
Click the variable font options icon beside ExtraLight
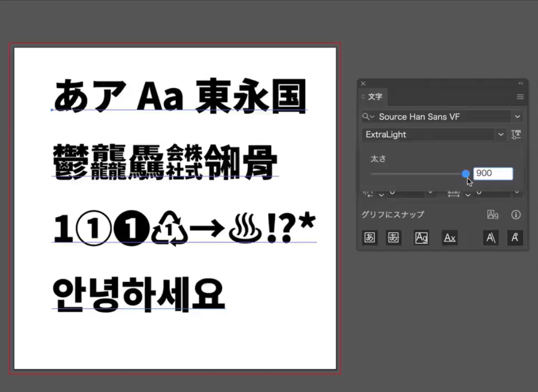pos(516,134)
